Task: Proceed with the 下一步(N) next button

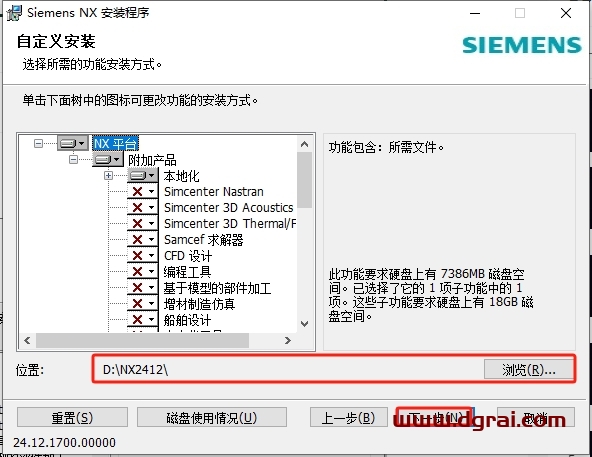Action: (434, 417)
